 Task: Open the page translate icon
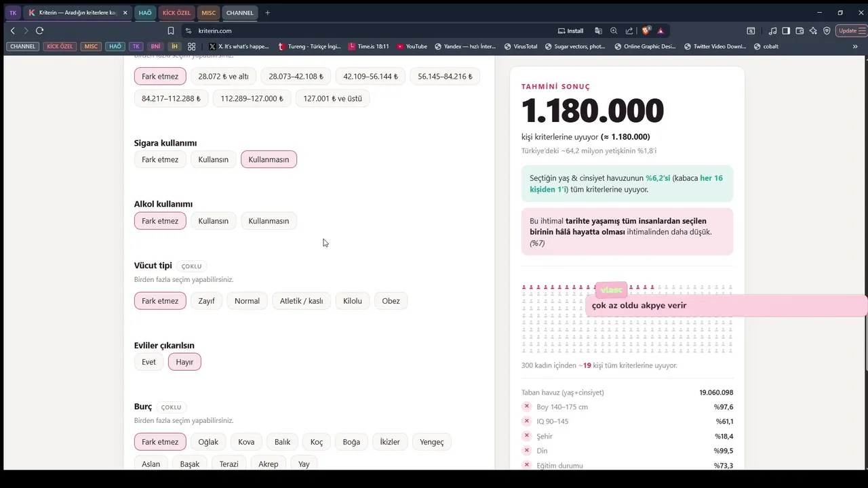tap(598, 30)
